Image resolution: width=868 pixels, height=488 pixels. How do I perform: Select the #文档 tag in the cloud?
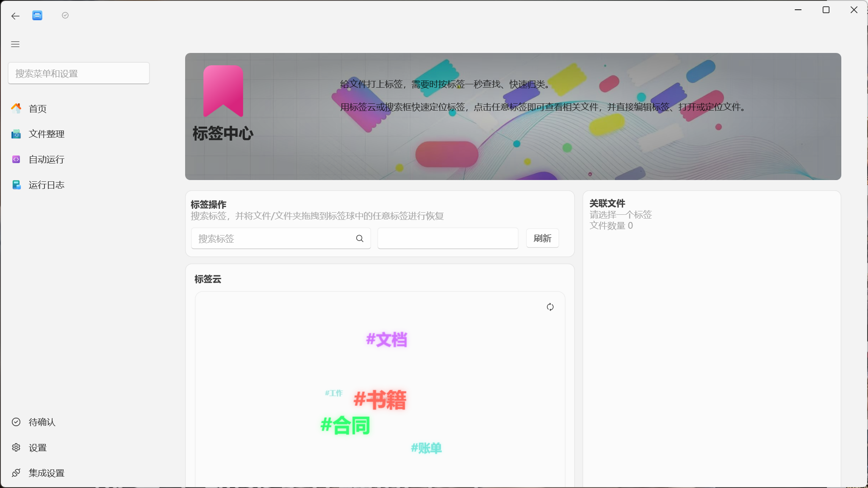[x=386, y=340]
